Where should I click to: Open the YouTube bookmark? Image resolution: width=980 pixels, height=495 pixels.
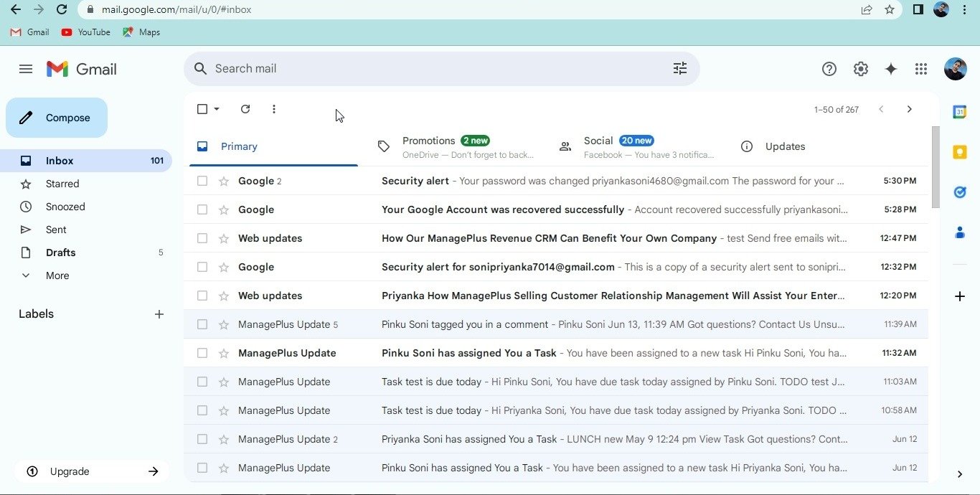click(86, 32)
